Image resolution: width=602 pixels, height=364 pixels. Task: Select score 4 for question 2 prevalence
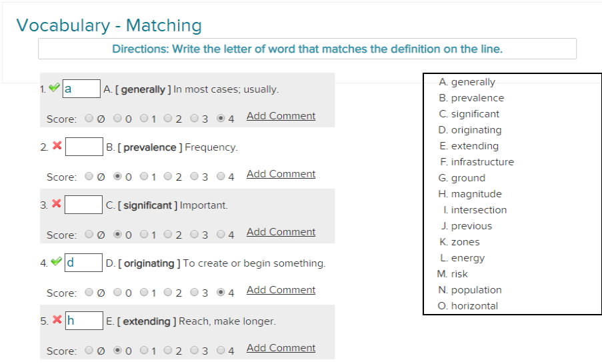[221, 176]
